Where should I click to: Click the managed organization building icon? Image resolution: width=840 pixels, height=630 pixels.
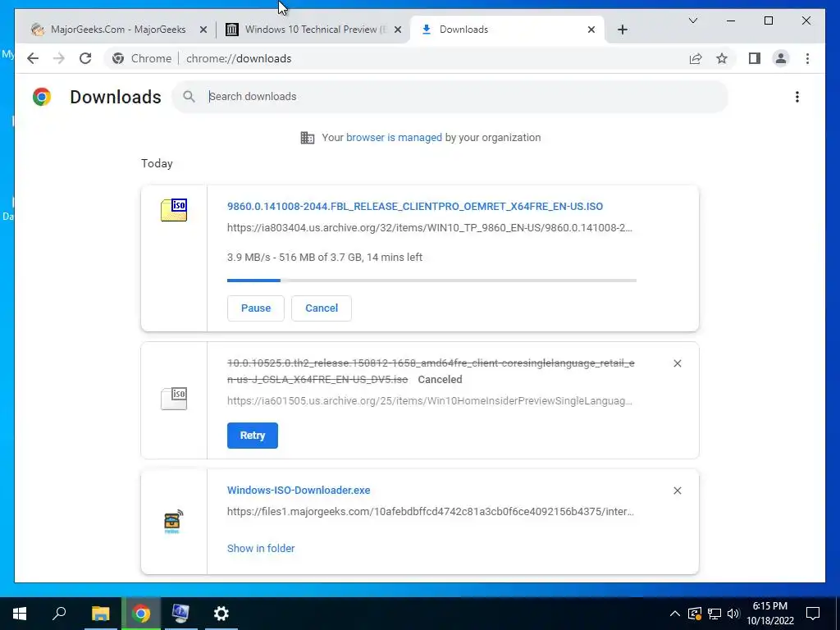[308, 138]
